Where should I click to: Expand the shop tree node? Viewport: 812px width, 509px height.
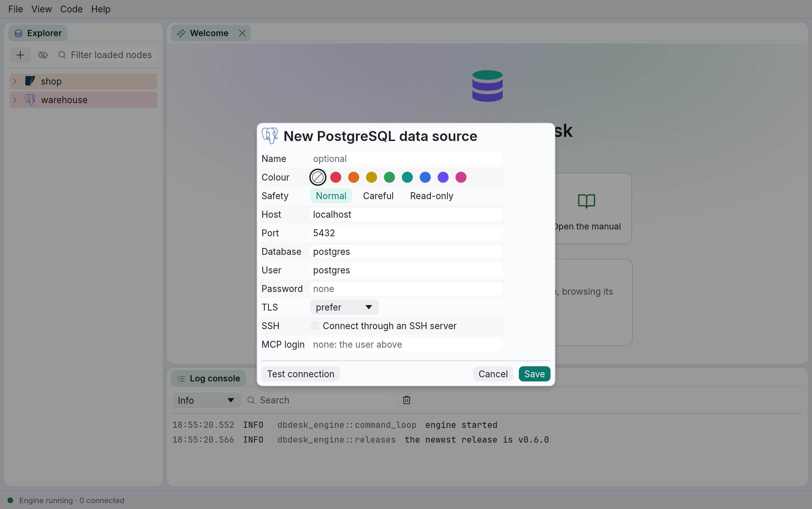point(15,81)
